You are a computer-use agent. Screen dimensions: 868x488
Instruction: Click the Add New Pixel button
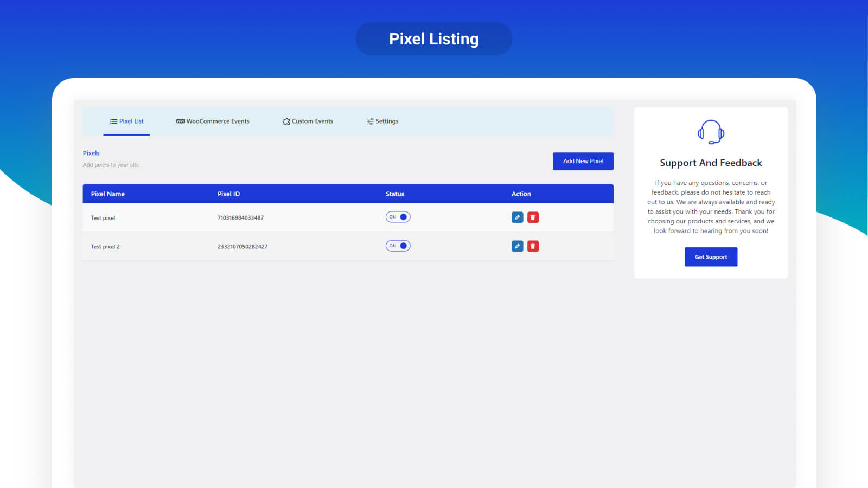[x=583, y=161]
